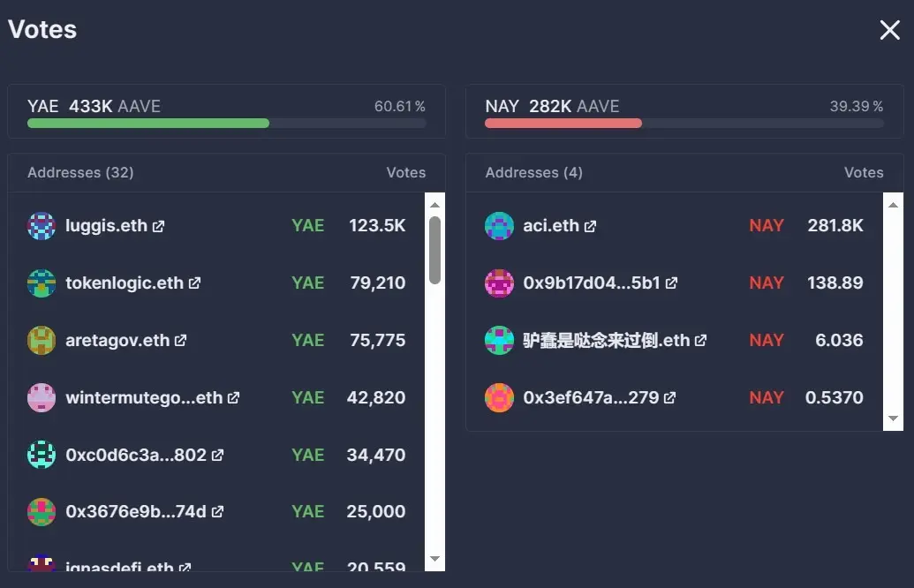Click the wintermutego...eth avatar icon
914x588 pixels.
click(41, 397)
